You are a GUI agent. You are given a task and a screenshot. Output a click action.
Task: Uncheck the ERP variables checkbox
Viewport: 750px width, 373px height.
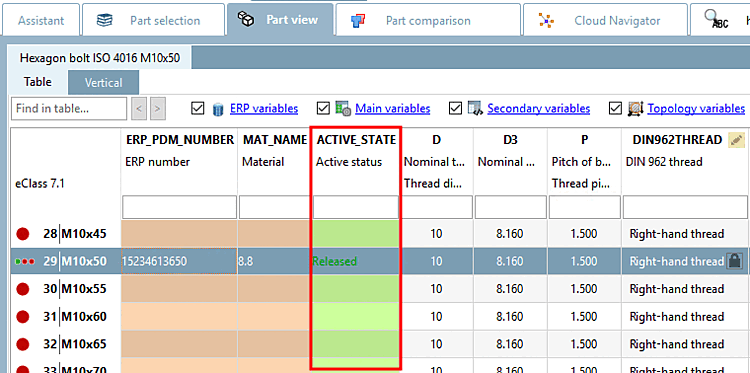(x=197, y=109)
